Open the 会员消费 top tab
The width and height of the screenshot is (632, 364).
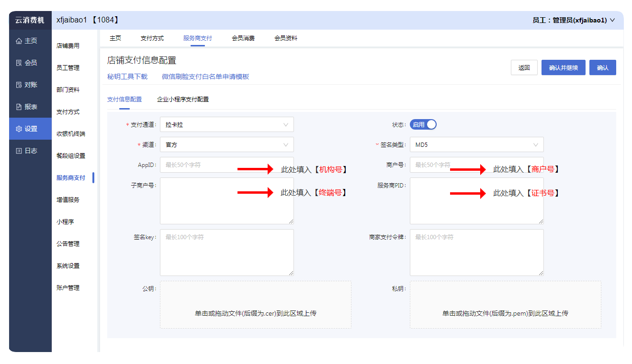(243, 38)
